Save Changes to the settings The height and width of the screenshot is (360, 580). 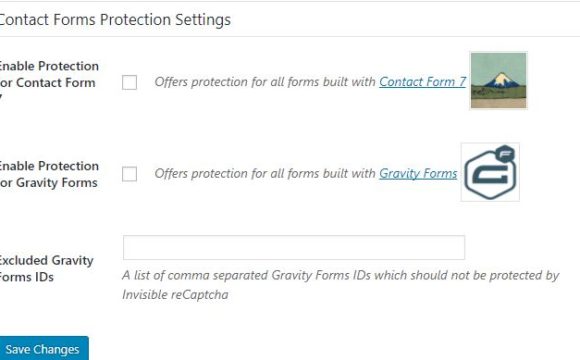tap(43, 348)
